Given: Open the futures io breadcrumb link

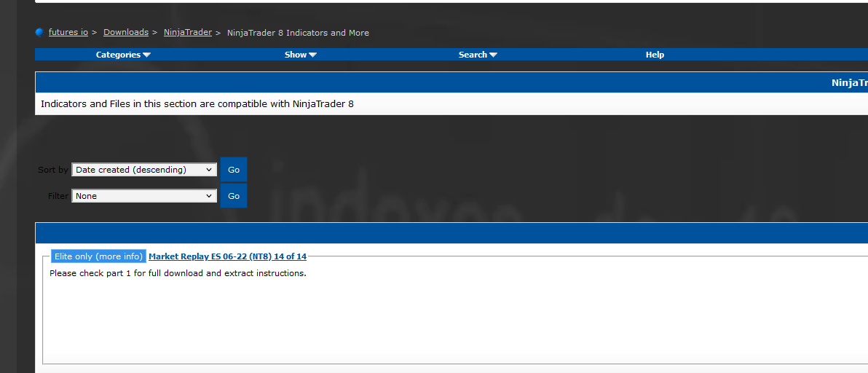Looking at the screenshot, I should point(68,33).
